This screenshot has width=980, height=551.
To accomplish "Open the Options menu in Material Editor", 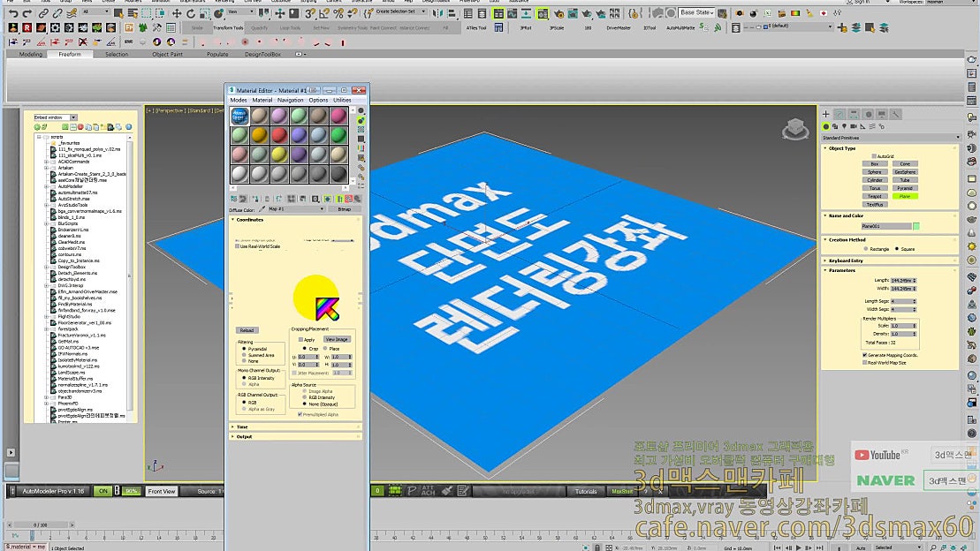I will click(x=318, y=100).
